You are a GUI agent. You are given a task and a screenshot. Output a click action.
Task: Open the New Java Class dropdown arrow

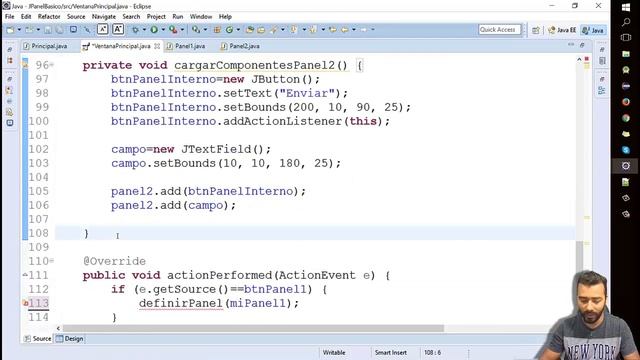coord(238,29)
